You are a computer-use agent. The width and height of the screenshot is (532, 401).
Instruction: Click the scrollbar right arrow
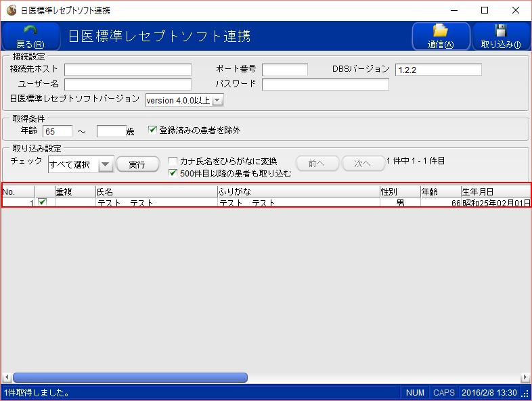point(525,377)
